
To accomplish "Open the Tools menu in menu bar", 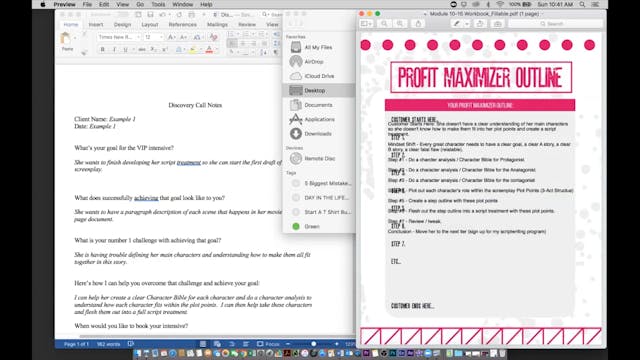I will click(x=158, y=4).
